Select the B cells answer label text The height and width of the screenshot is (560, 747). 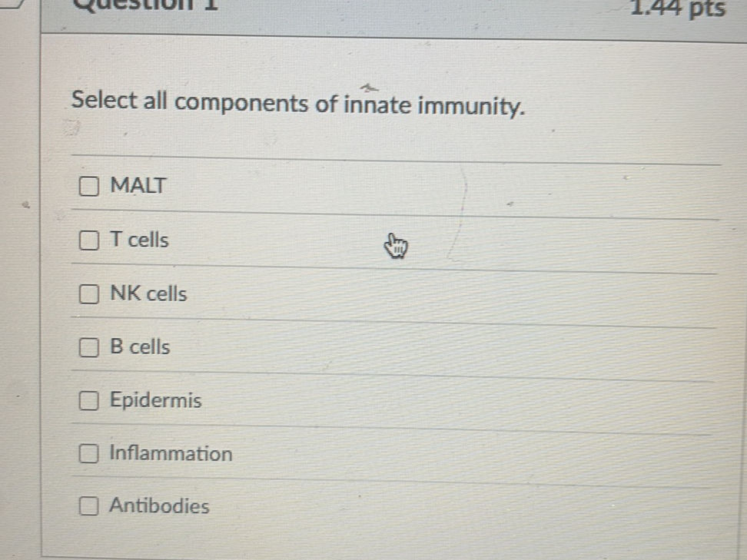(140, 347)
